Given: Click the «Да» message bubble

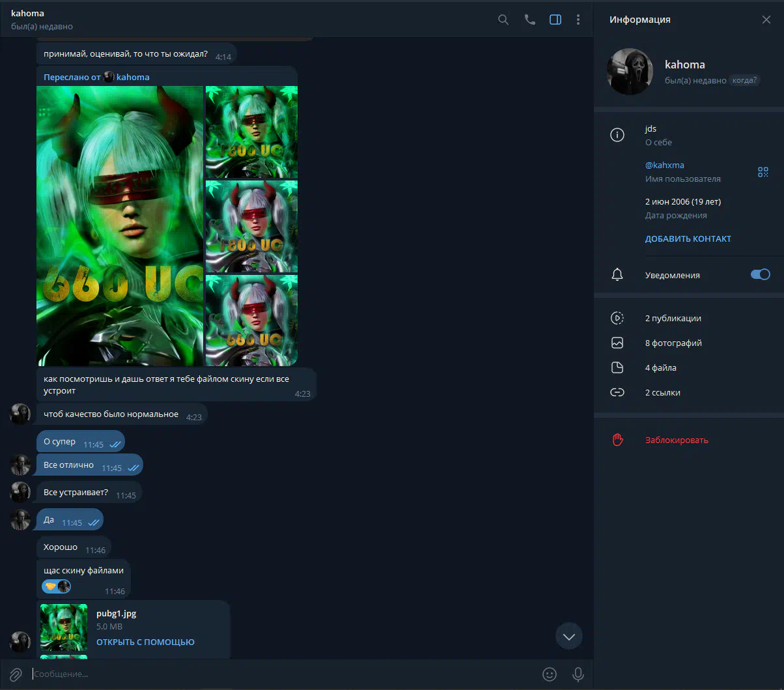Looking at the screenshot, I should pos(70,520).
